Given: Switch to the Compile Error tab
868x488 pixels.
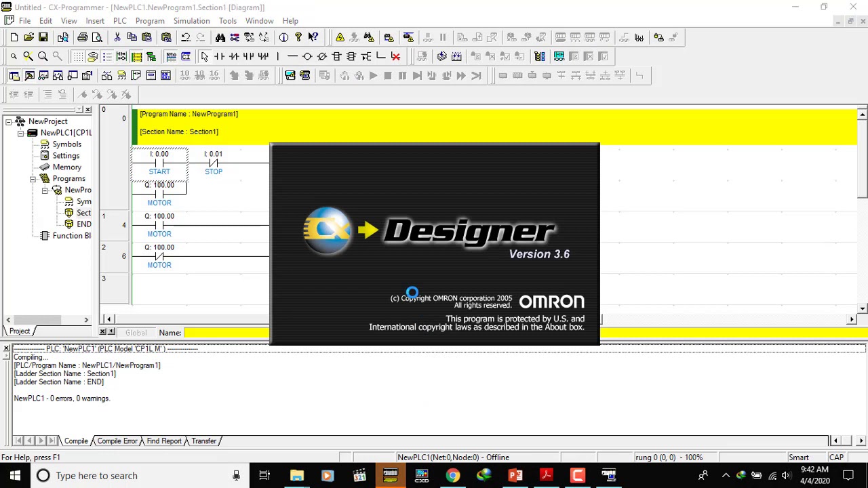Looking at the screenshot, I should coord(117,441).
